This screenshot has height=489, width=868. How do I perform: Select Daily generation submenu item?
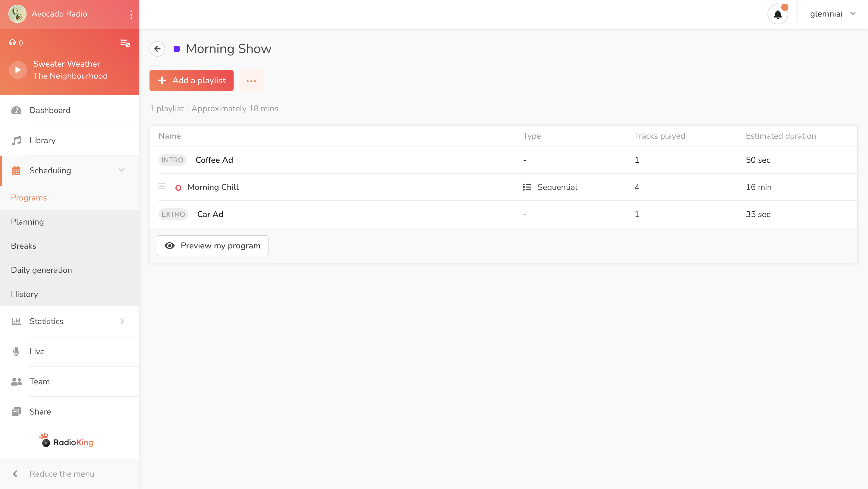pos(42,270)
